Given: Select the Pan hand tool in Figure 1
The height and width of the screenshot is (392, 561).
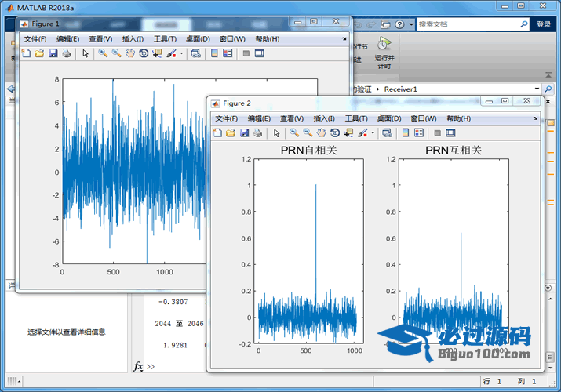Looking at the screenshot, I should (x=130, y=53).
